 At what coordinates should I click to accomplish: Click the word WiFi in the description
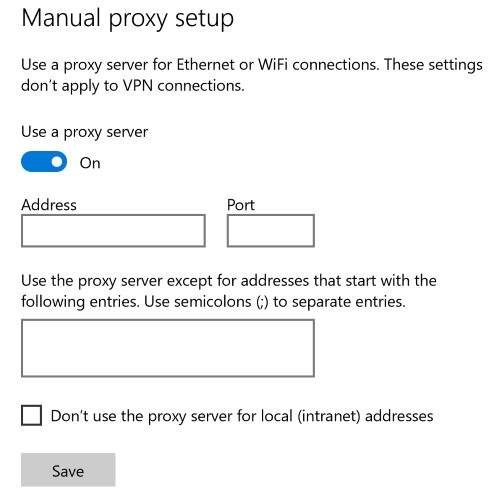tap(273, 65)
